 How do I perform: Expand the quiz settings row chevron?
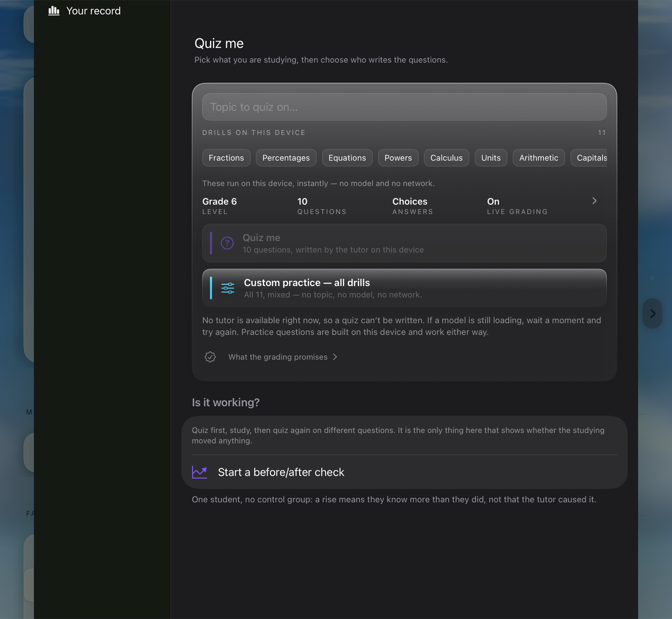[x=594, y=201]
